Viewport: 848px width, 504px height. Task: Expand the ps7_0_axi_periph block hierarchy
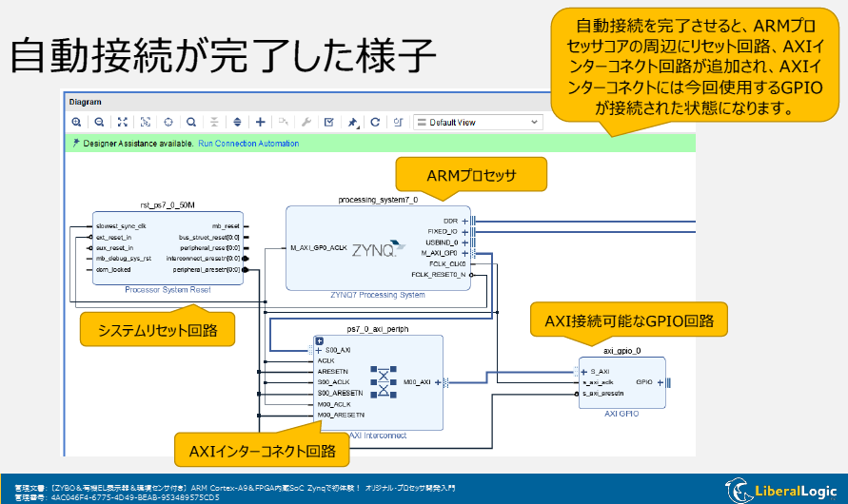click(320, 340)
